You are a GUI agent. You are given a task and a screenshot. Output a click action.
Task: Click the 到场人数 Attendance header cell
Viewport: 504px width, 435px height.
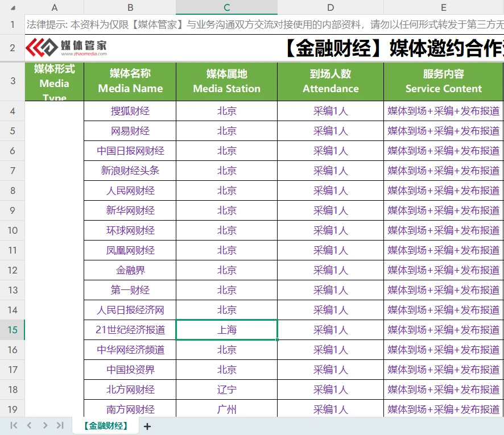331,82
